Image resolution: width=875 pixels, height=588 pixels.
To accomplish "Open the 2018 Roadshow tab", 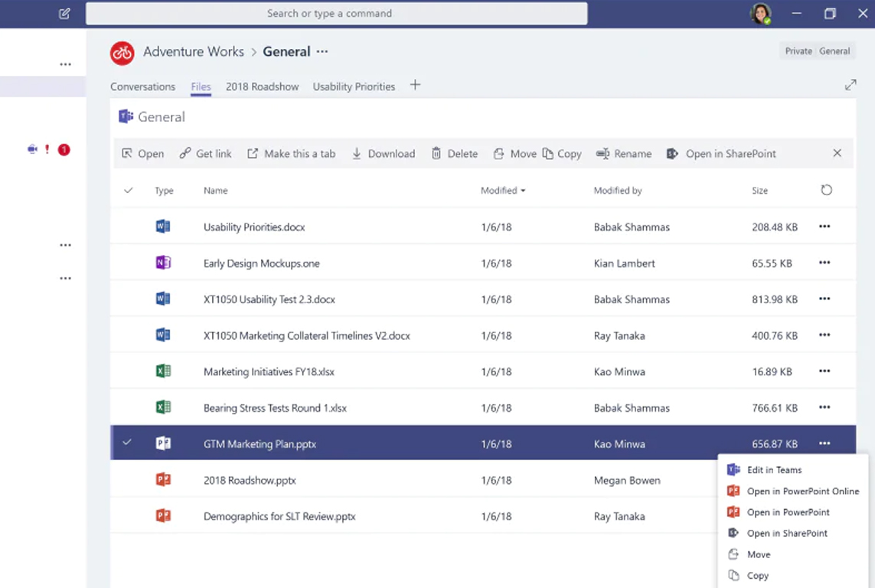I will click(263, 87).
